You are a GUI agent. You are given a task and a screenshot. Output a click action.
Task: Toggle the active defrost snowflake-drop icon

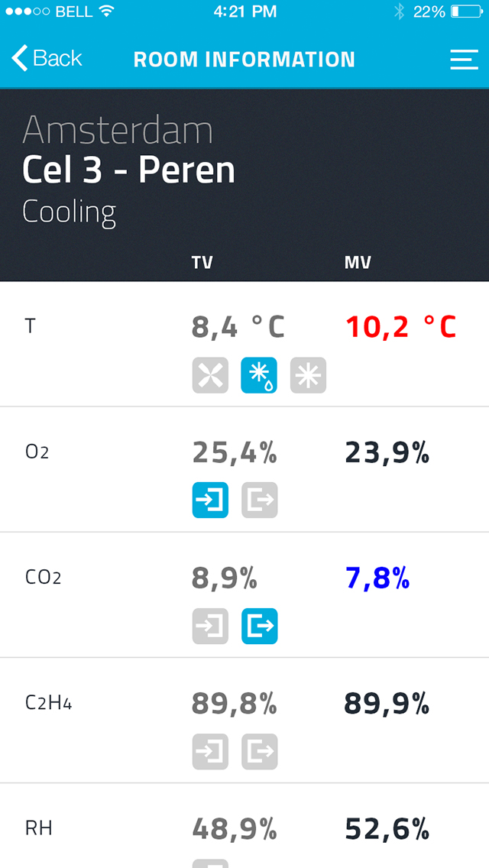pyautogui.click(x=259, y=375)
